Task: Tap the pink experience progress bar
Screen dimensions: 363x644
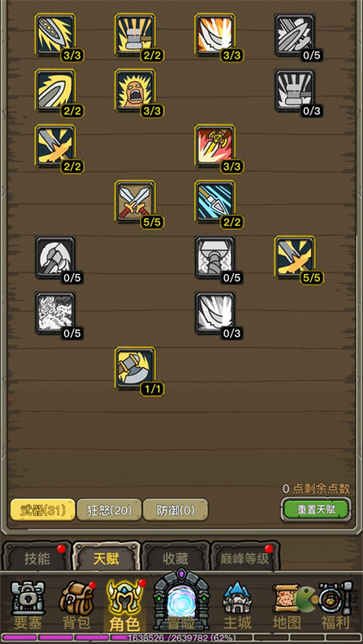Action: (x=181, y=638)
